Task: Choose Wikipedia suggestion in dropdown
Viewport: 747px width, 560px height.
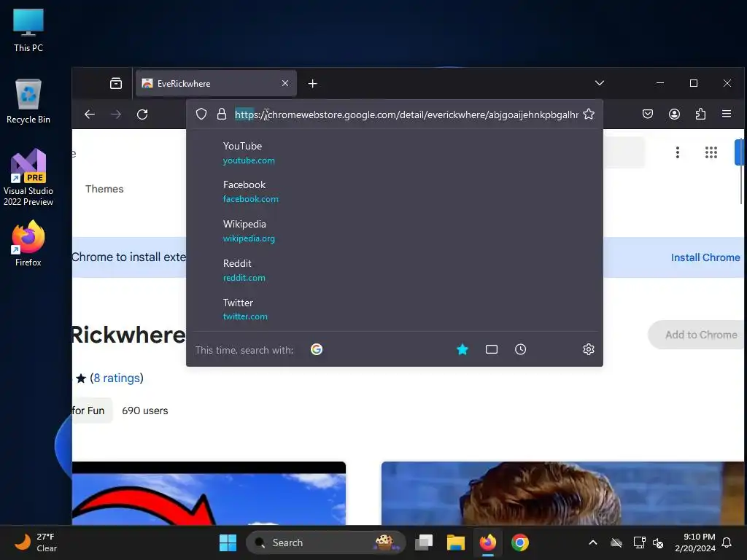Action: pos(395,231)
